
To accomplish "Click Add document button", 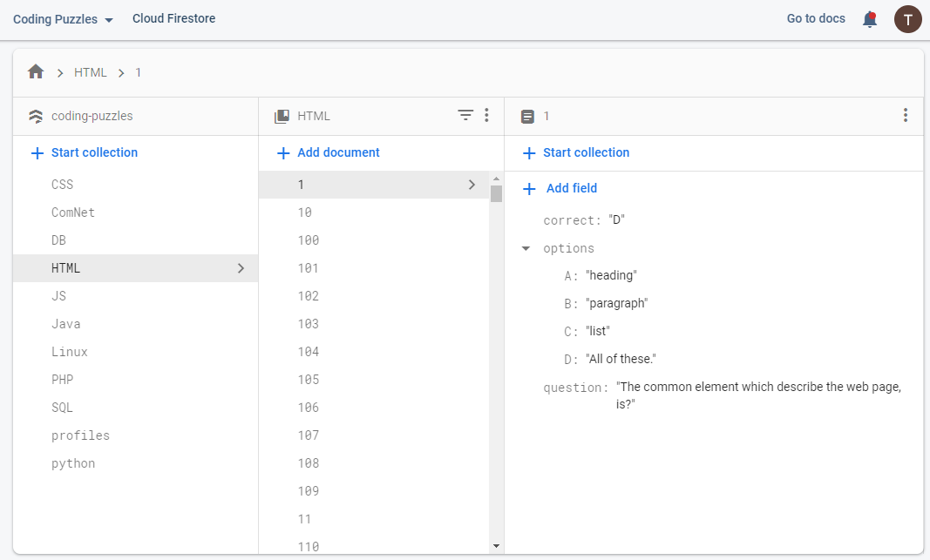I will point(329,152).
